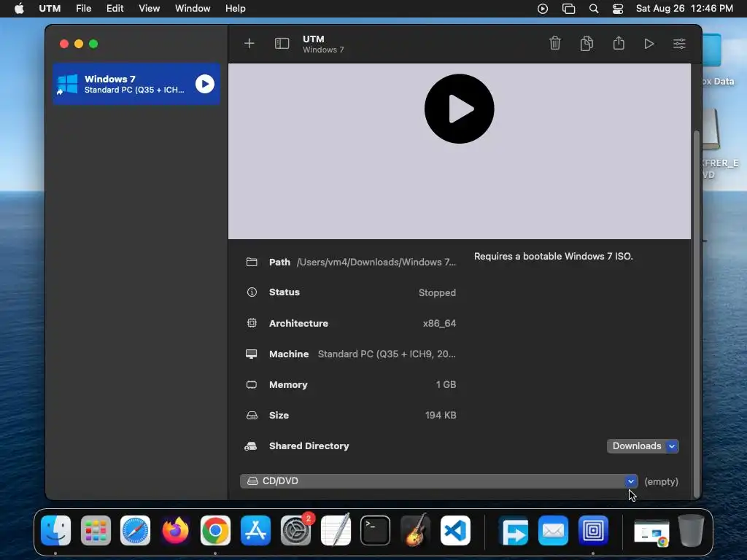Screen dimensions: 747x560
Task: Click the large play button in preview
Action: [460, 109]
